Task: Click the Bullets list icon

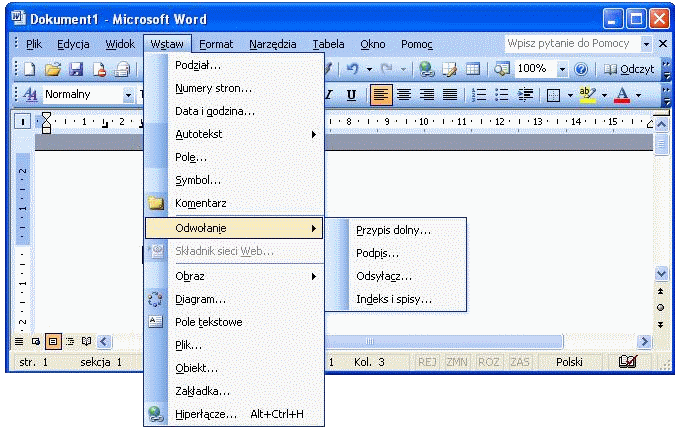Action: (x=502, y=94)
